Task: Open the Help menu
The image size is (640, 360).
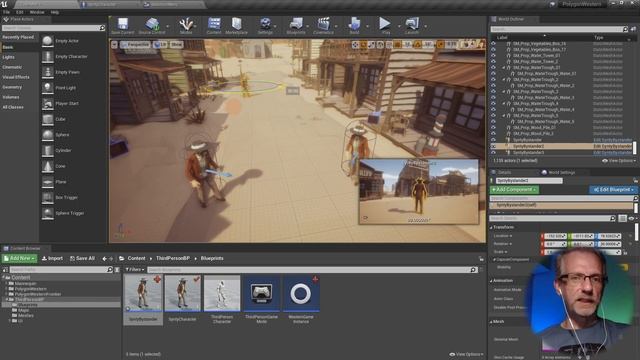Action: pos(55,12)
